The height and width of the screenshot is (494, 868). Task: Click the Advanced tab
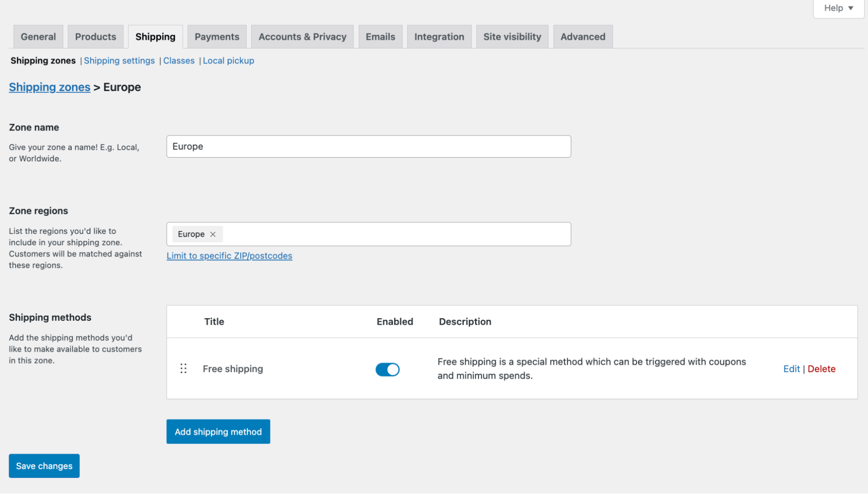582,36
